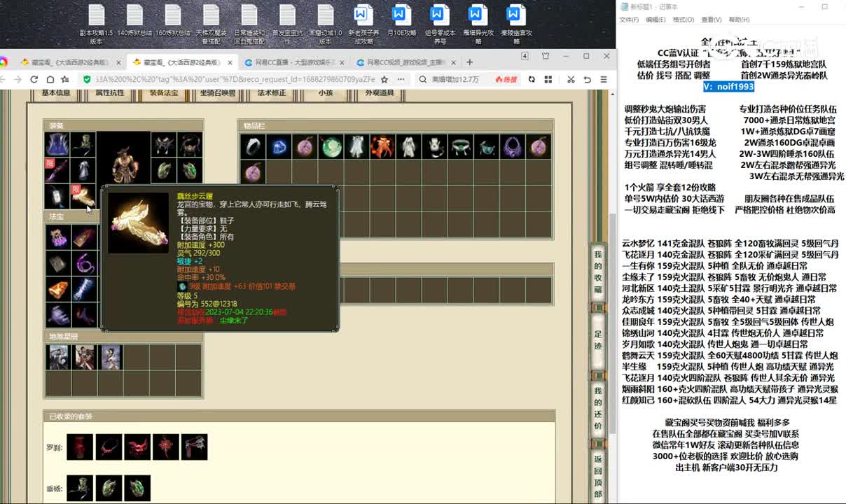Switch to 坐骑召唤兽 tab
Screen dimensions: 846x504
tap(218, 93)
